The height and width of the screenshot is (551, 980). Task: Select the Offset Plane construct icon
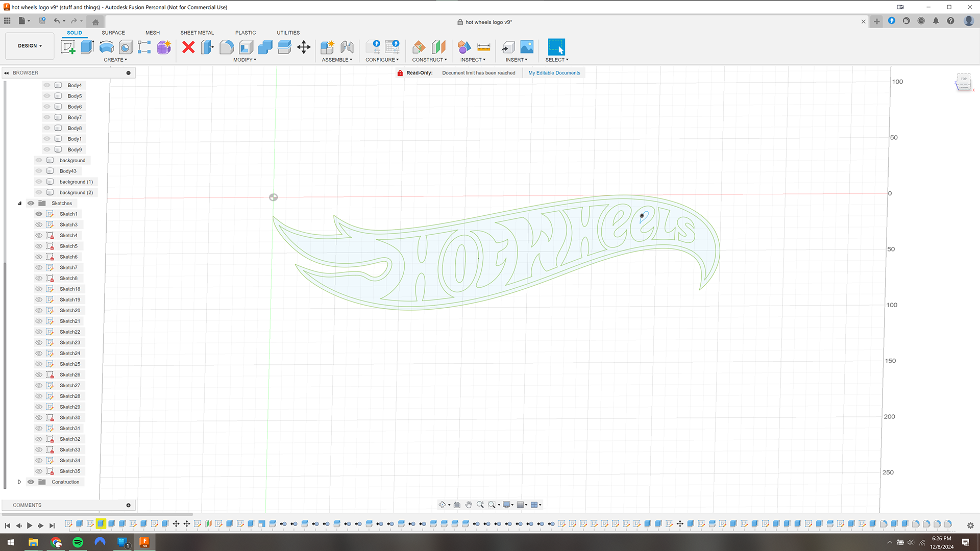click(419, 47)
